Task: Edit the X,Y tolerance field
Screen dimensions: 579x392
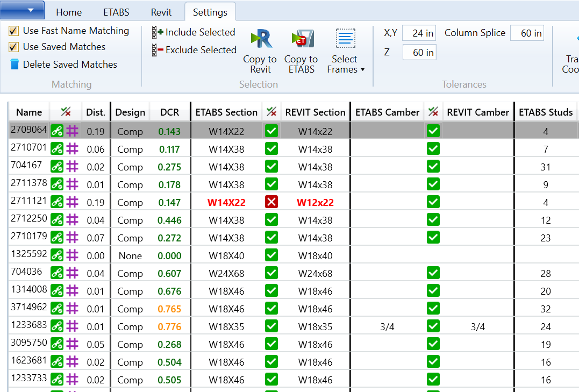Action: (419, 33)
